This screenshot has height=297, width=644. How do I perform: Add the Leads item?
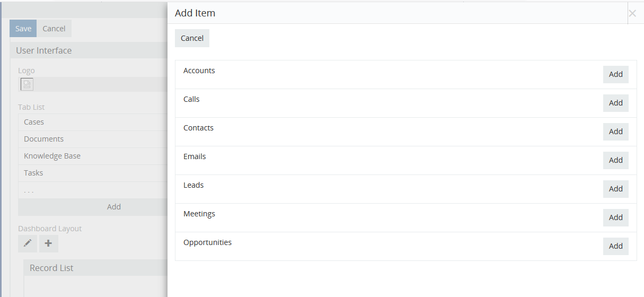[615, 189]
